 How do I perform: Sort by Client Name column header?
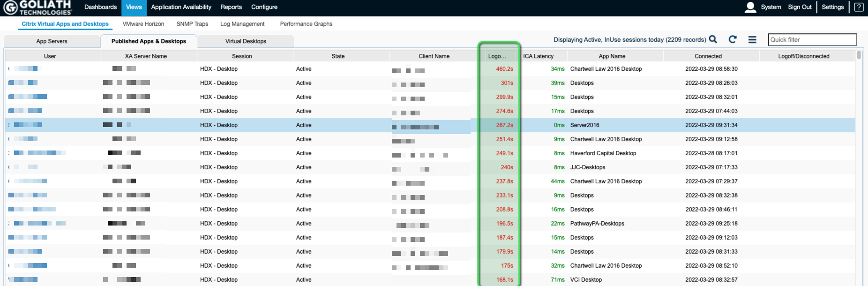(x=434, y=56)
